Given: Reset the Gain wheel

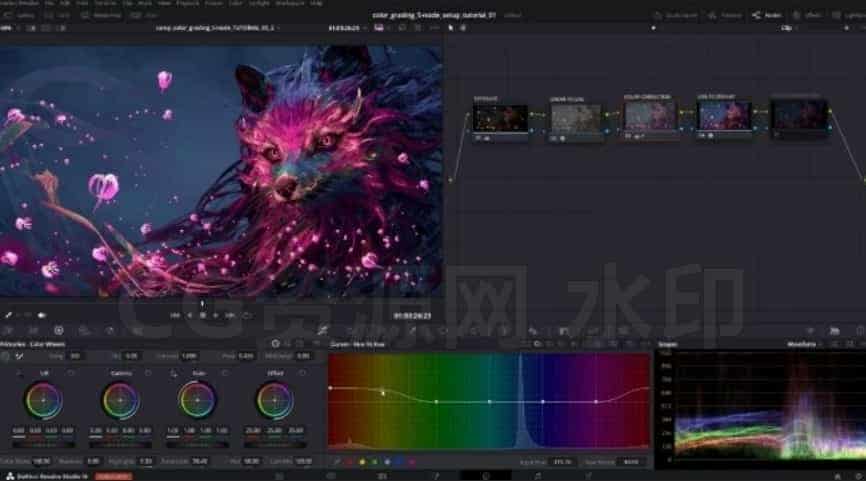Looking at the screenshot, I should pos(225,373).
